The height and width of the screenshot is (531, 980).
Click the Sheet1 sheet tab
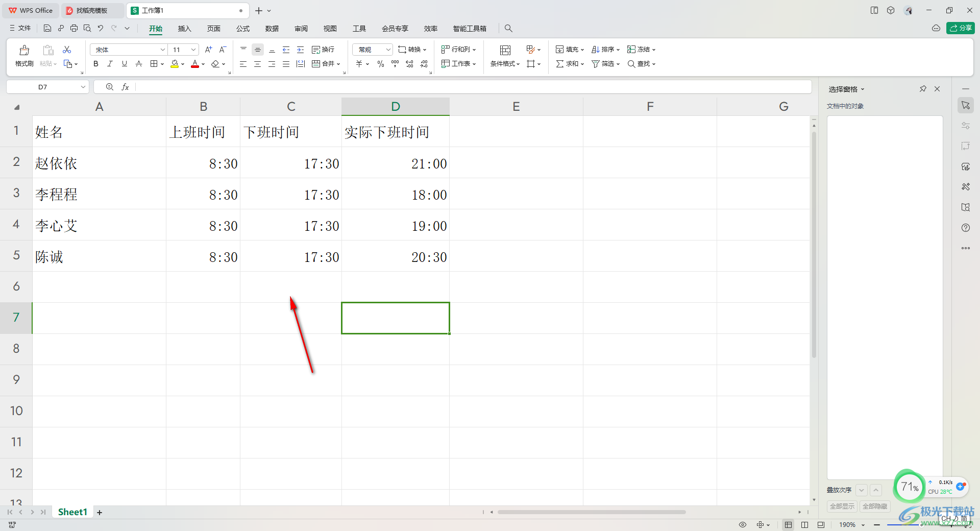72,512
